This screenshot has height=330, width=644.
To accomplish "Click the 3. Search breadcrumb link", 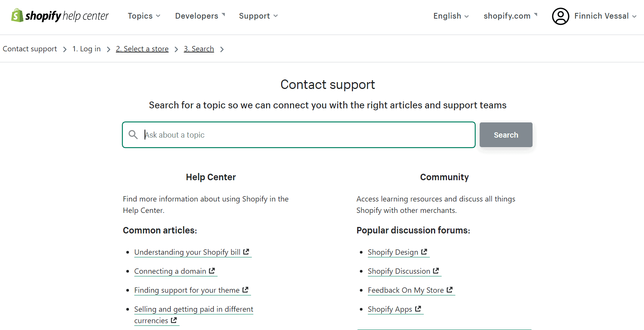I will [199, 49].
